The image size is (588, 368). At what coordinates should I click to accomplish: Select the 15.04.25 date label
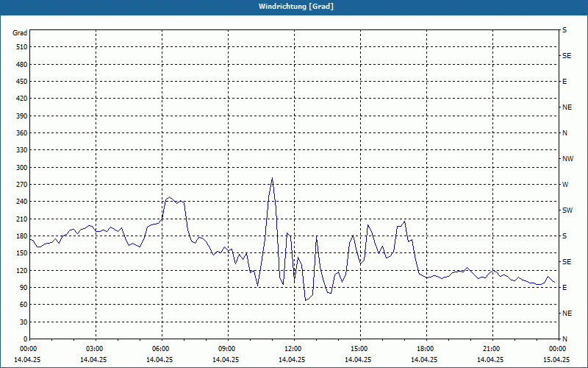tap(556, 360)
